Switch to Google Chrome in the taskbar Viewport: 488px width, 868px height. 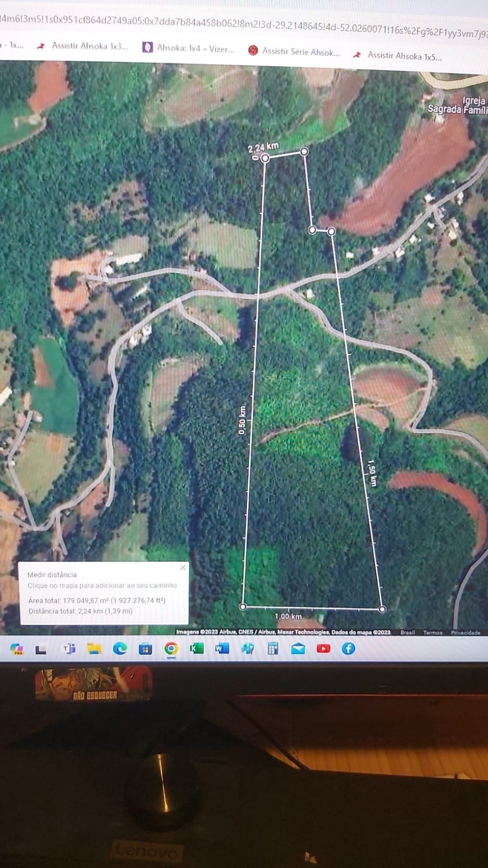click(x=171, y=649)
